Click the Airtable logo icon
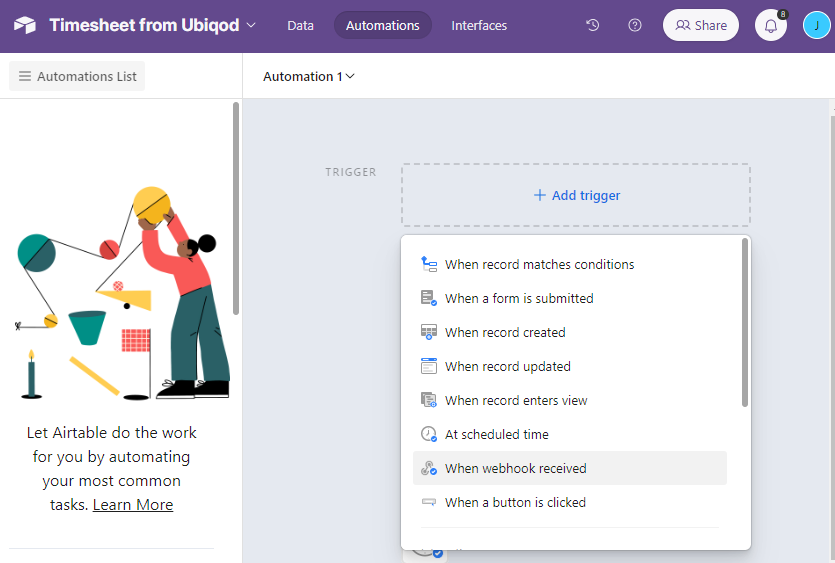Image resolution: width=835 pixels, height=563 pixels. click(24, 25)
